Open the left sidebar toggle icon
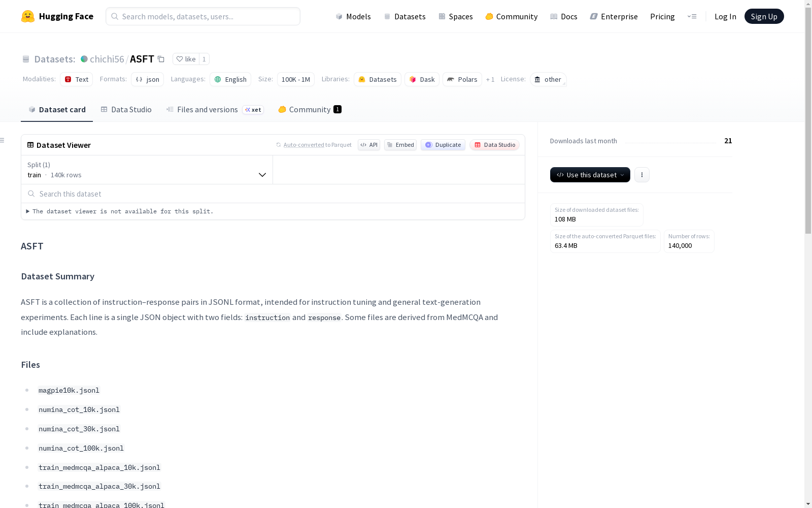 [x=3, y=140]
